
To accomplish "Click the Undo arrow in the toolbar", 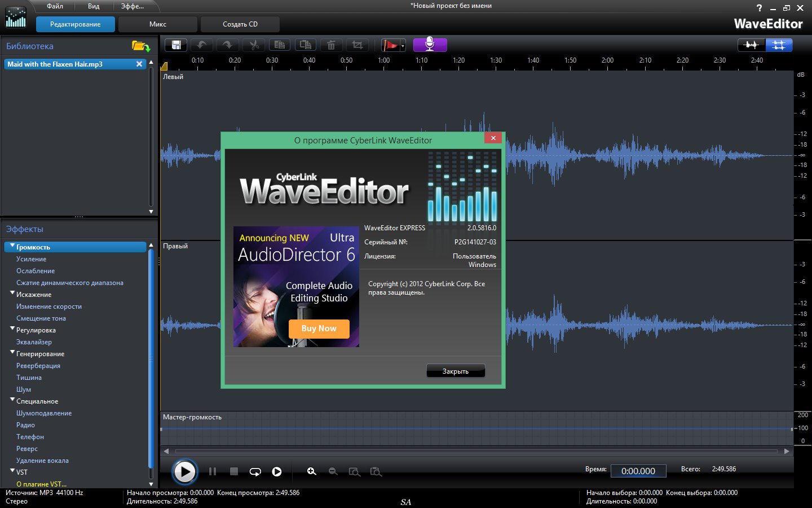I will coord(202,45).
